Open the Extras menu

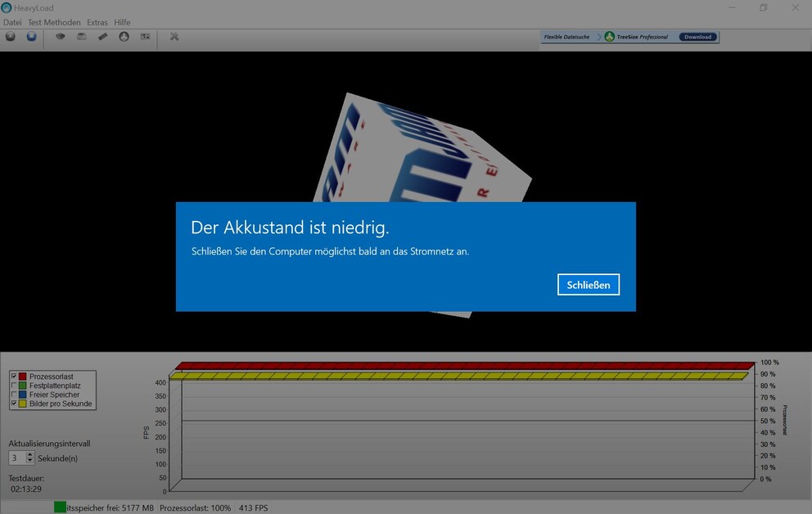click(x=97, y=22)
